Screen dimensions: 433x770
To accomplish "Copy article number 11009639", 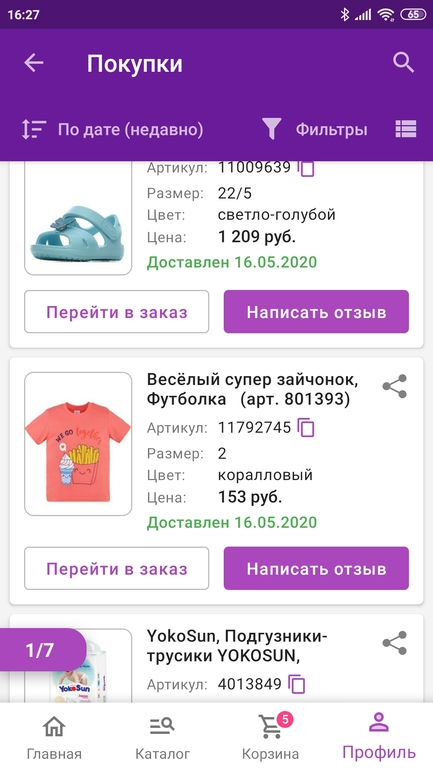I will 306,168.
